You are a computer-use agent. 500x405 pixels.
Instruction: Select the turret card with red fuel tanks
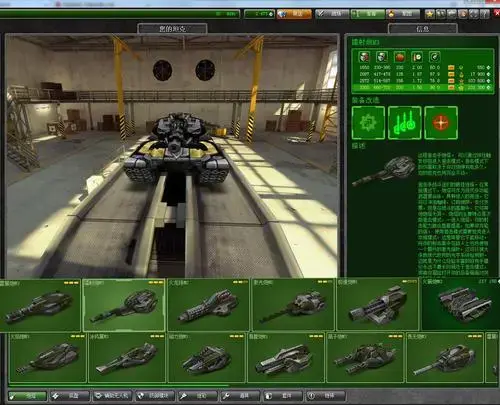[209, 305]
